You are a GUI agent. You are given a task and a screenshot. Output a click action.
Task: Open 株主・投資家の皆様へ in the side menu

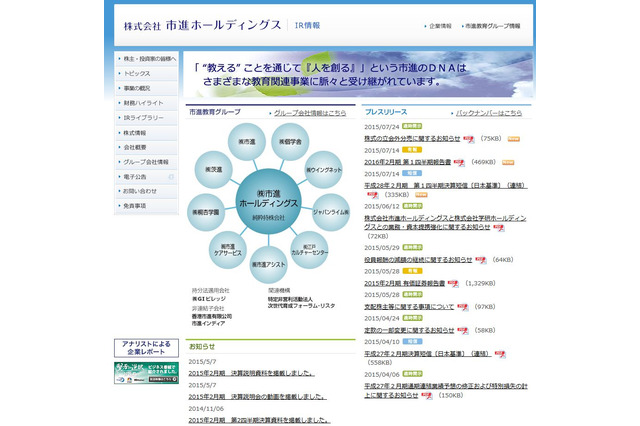[x=147, y=59]
